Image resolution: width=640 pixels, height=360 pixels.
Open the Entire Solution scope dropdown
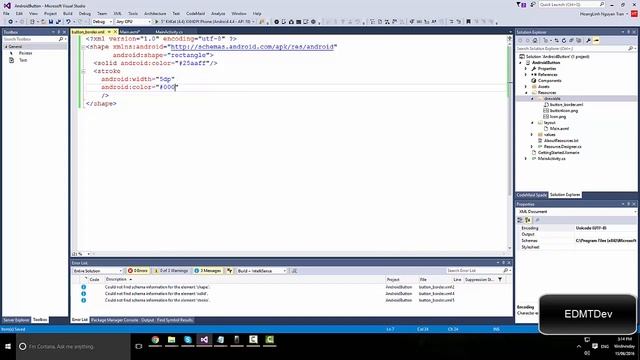tap(98, 271)
